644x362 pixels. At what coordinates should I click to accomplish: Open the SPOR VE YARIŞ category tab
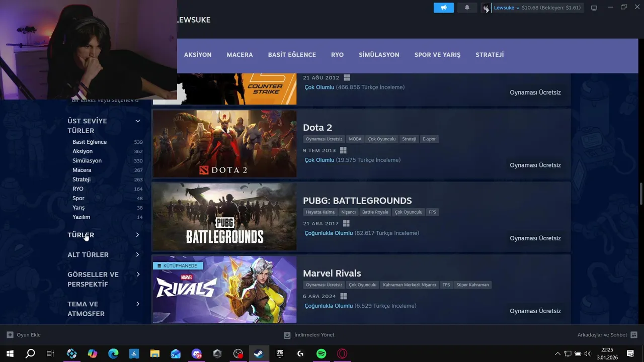437,55
